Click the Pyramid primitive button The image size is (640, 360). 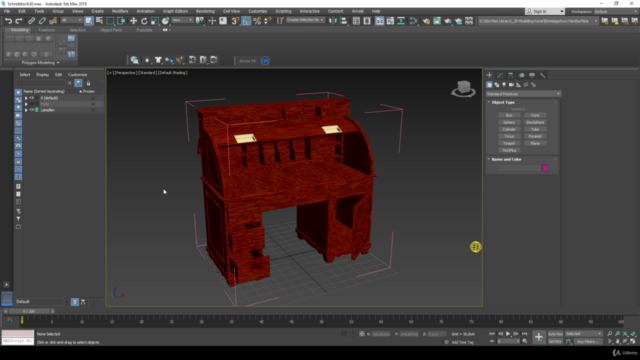(535, 136)
